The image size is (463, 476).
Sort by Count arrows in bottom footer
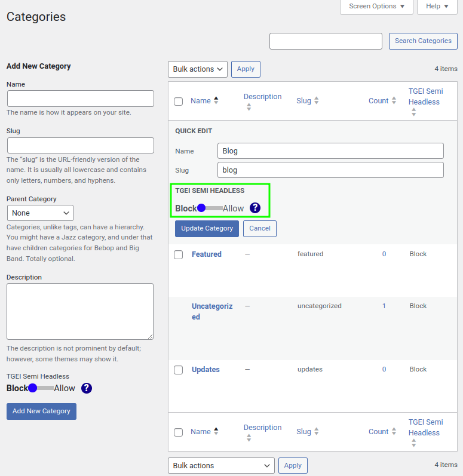394,431
